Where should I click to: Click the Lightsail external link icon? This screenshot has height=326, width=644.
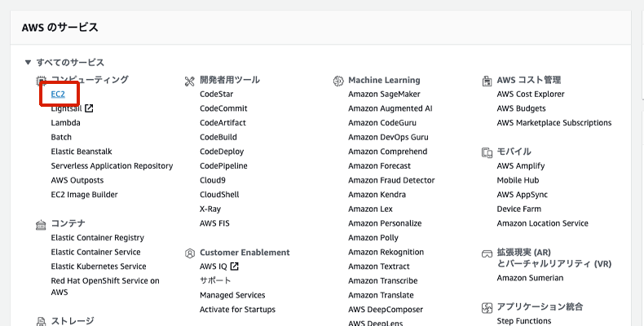click(89, 108)
